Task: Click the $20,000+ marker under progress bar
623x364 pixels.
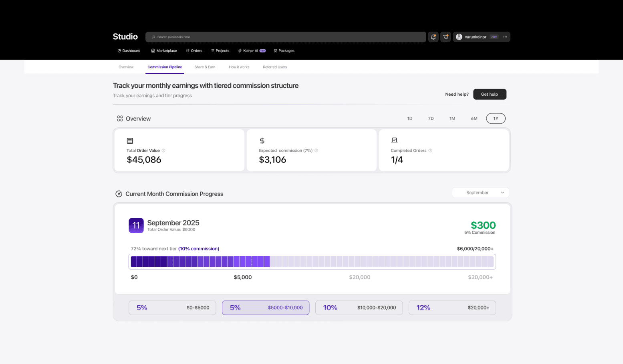Action: click(x=480, y=277)
